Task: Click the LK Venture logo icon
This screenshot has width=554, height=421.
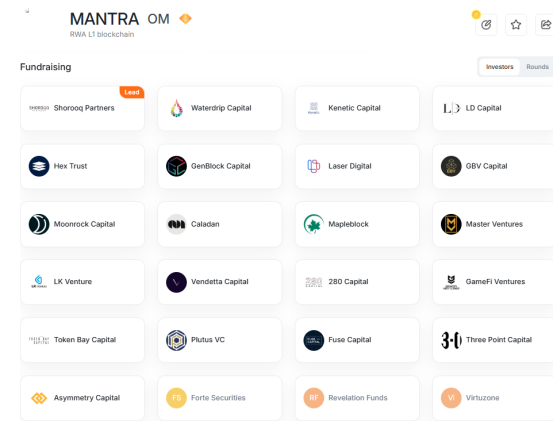Action: [39, 282]
